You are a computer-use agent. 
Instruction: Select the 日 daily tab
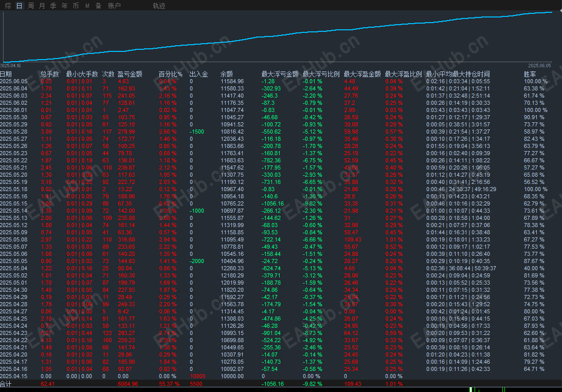coord(20,6)
